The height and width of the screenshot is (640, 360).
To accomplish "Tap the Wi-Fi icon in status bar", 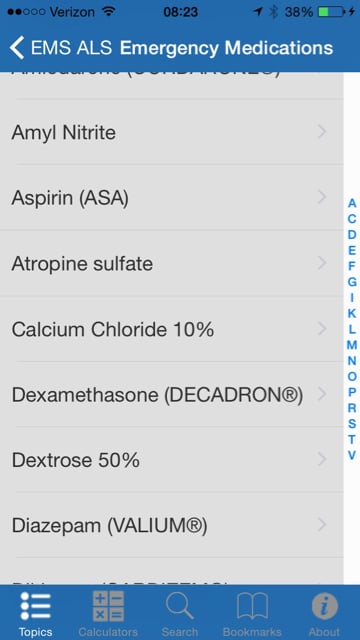I will pos(109,11).
